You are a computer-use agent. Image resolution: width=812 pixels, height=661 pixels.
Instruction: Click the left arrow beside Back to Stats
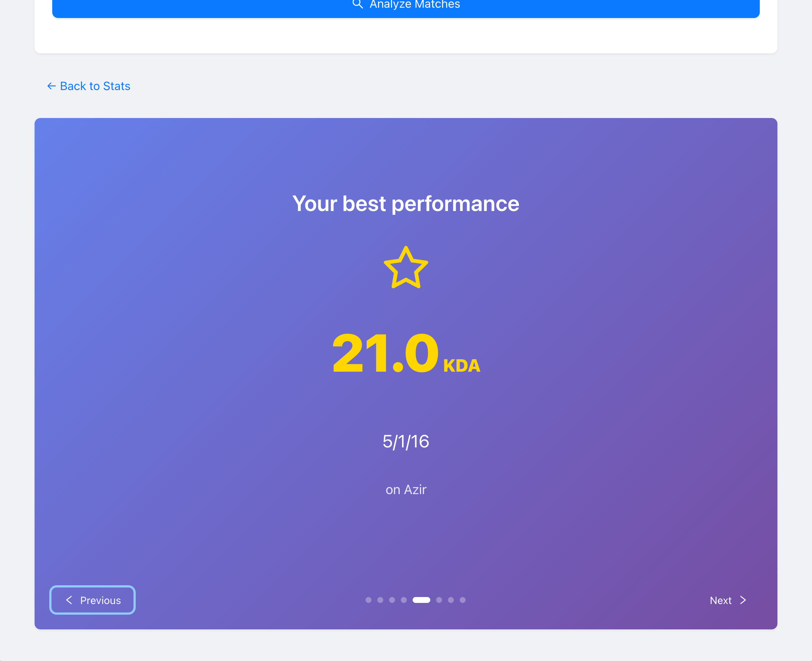51,86
